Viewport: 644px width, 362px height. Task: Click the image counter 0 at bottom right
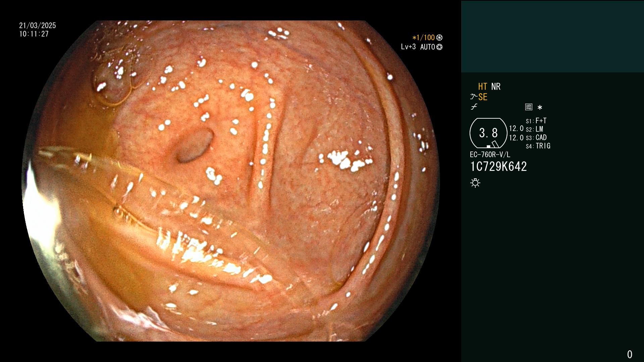[630, 354]
